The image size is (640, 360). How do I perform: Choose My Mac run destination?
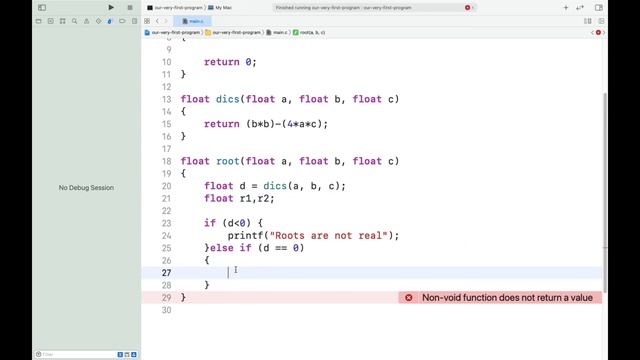point(220,7)
